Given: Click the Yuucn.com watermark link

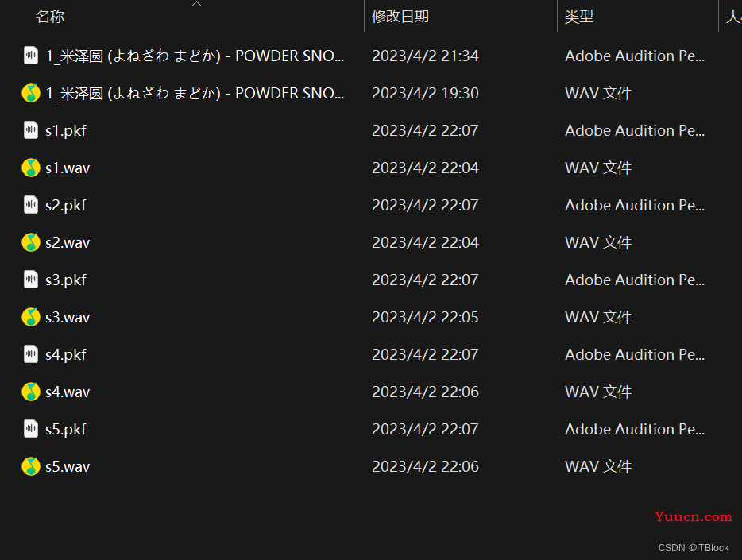Looking at the screenshot, I should click(x=694, y=516).
